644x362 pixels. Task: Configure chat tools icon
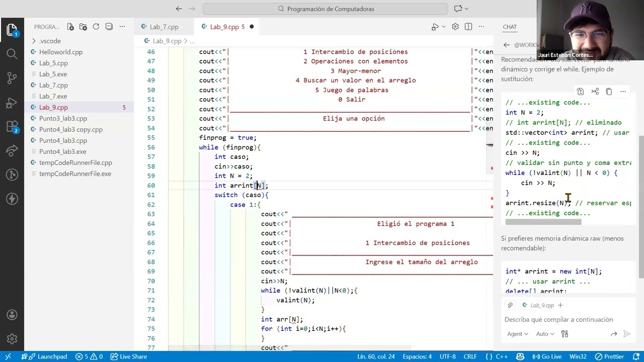pos(565,334)
